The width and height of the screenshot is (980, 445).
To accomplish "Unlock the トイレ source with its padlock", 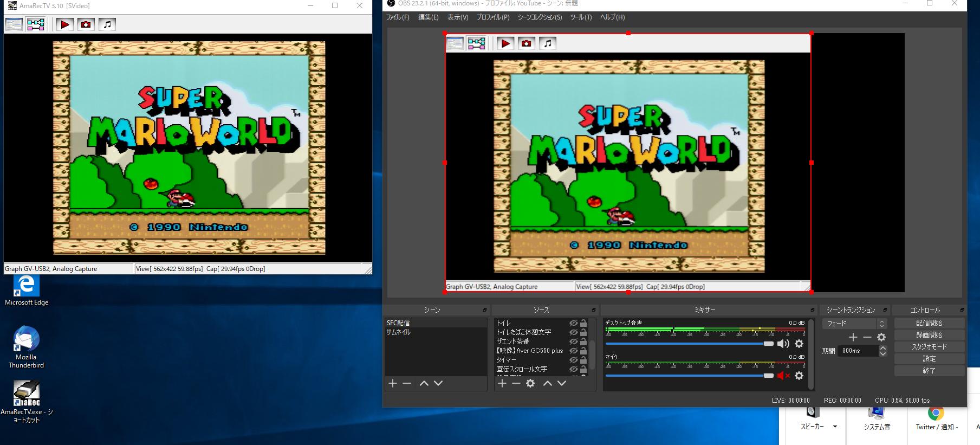I will 583,323.
